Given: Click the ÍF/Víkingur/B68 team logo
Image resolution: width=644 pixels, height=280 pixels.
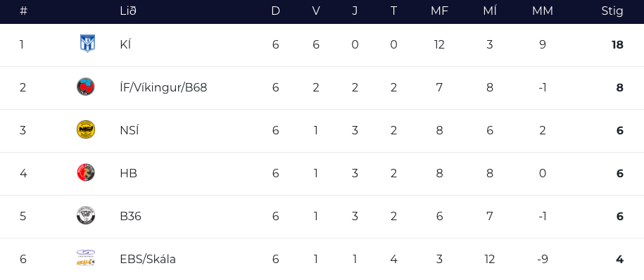Looking at the screenshot, I should pos(86,87).
